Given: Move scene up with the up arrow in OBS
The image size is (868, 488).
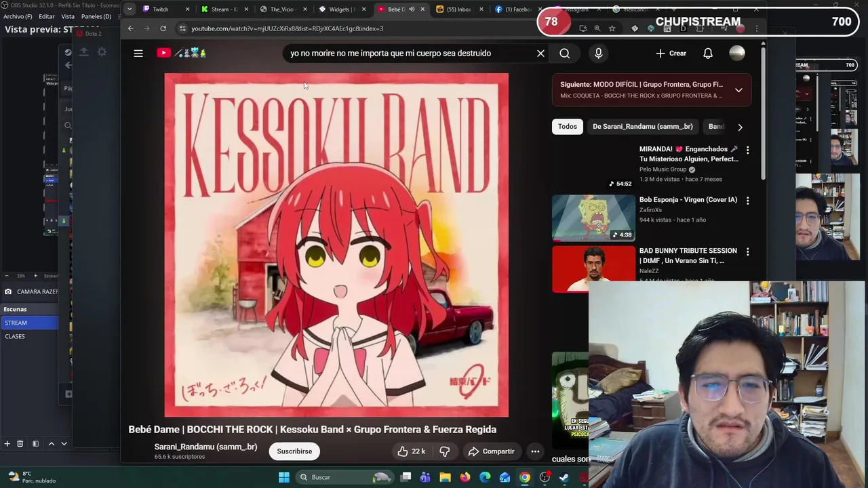Looking at the screenshot, I should pyautogui.click(x=51, y=444).
